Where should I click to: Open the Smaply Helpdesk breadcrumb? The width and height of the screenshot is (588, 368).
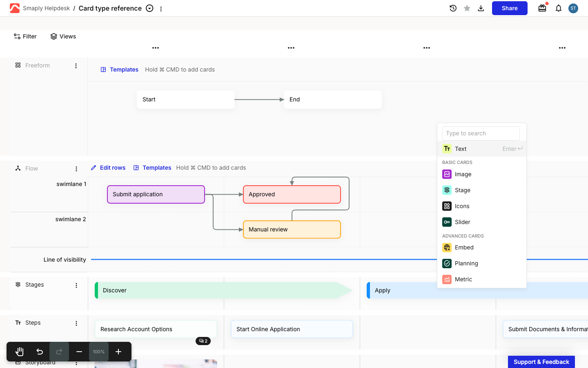click(46, 8)
